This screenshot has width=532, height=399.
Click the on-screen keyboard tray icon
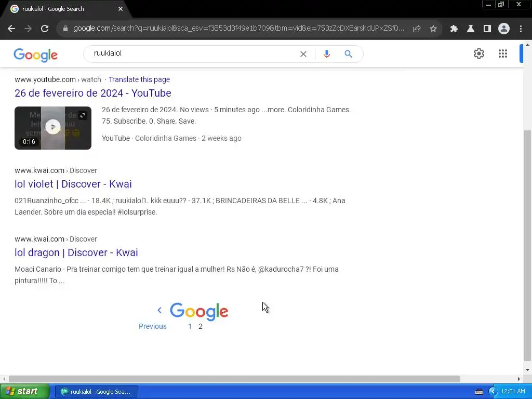point(478,392)
